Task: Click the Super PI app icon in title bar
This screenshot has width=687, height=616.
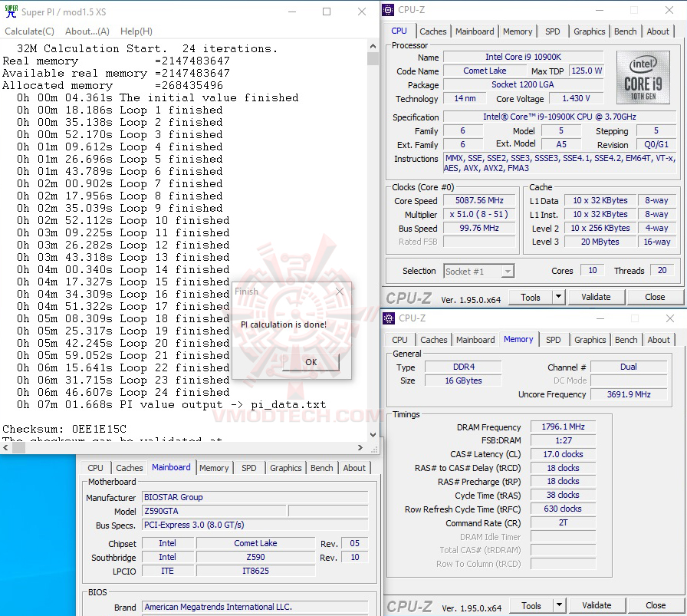Action: pyautogui.click(x=12, y=11)
